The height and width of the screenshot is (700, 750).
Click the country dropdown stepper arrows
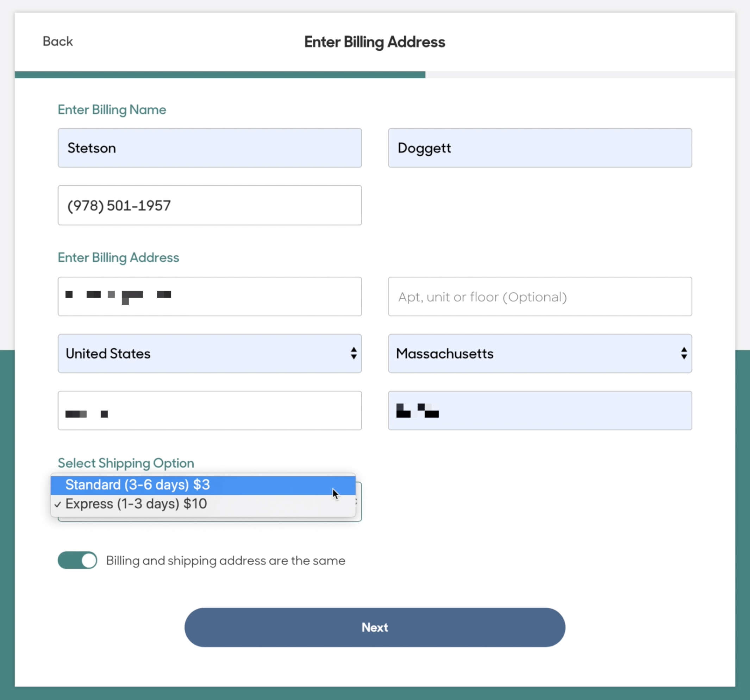[x=354, y=353]
